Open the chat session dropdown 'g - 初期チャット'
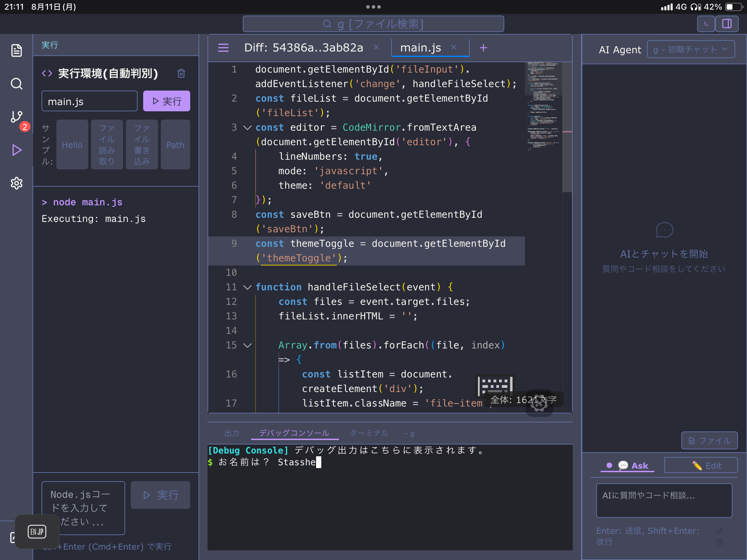Image resolution: width=747 pixels, height=560 pixels. click(690, 49)
